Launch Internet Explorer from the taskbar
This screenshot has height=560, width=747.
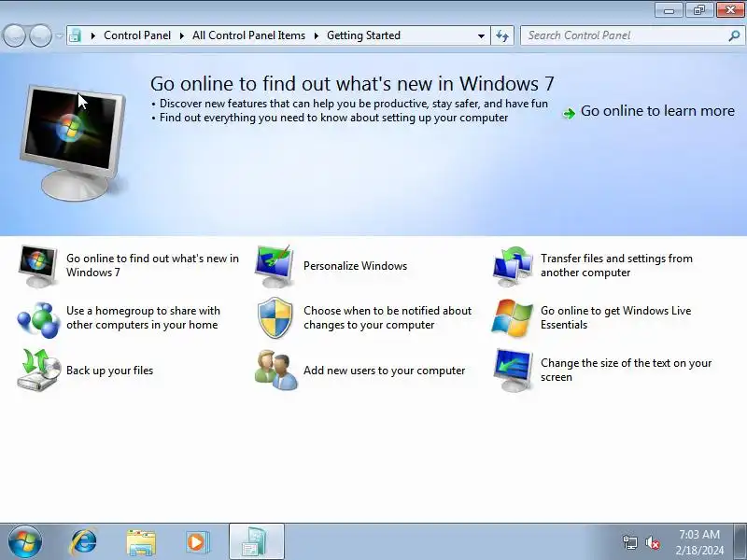click(84, 542)
